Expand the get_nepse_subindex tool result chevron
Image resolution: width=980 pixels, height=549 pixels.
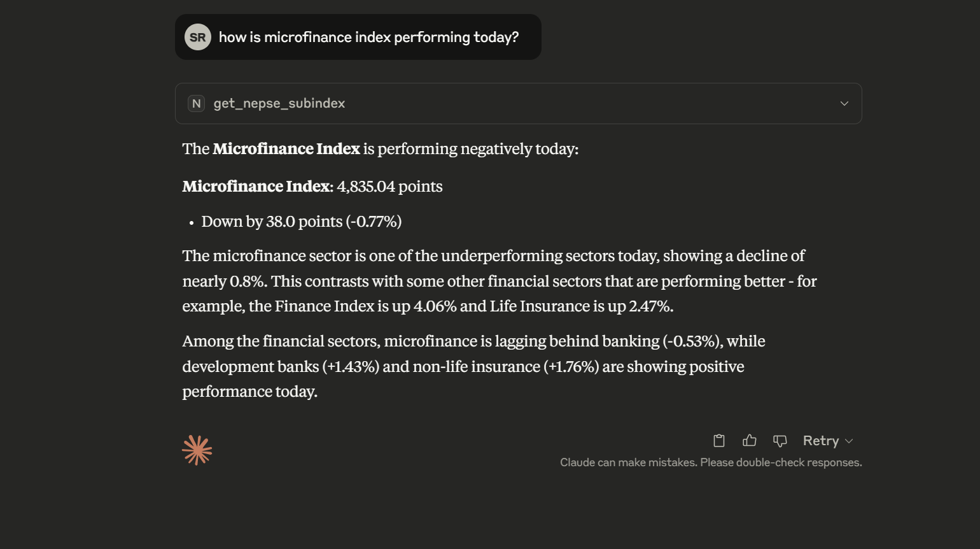[844, 103]
